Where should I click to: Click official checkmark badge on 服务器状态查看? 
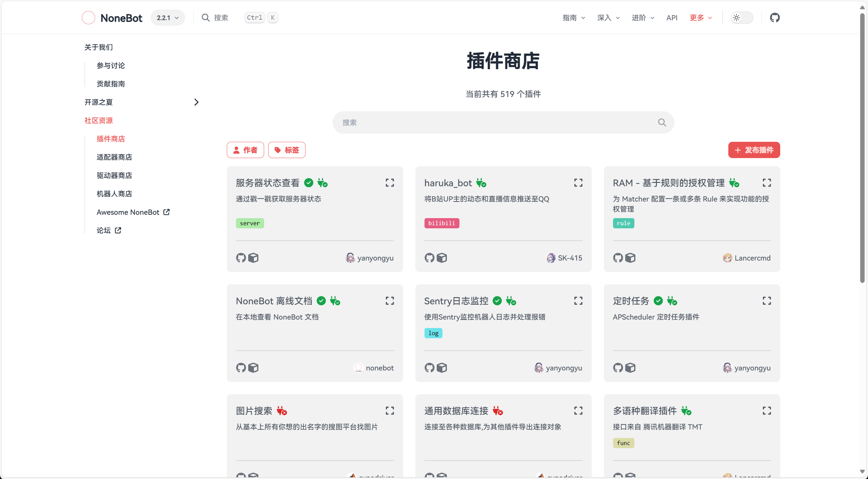[309, 183]
